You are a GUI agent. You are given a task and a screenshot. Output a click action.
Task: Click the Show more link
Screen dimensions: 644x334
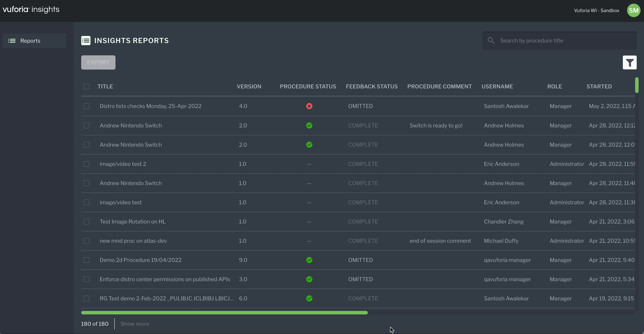(135, 324)
